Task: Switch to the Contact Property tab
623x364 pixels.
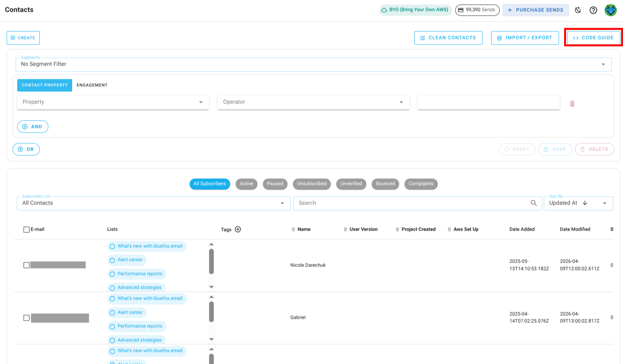Action: [x=44, y=85]
